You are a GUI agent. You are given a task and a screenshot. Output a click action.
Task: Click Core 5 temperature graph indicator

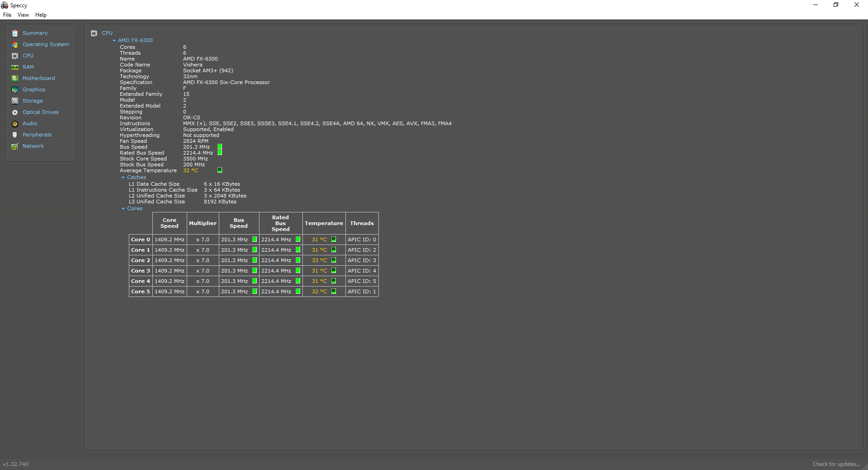coord(334,291)
